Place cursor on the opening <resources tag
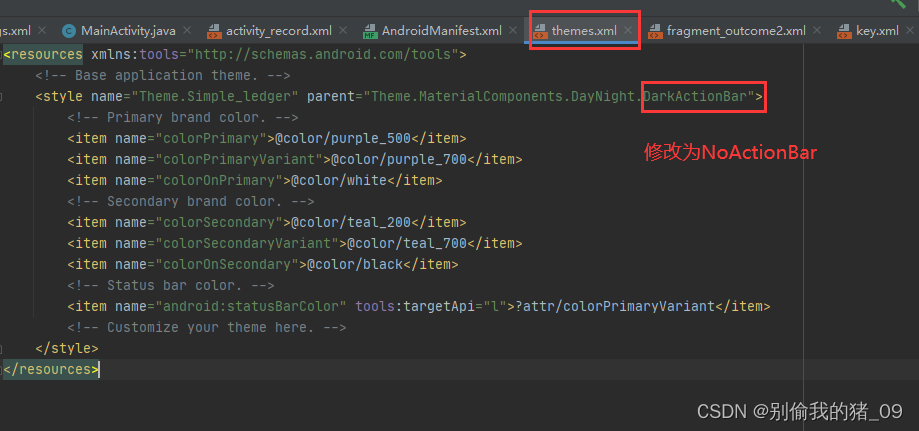Screen dimensions: 919x431 pyautogui.click(x=43, y=55)
